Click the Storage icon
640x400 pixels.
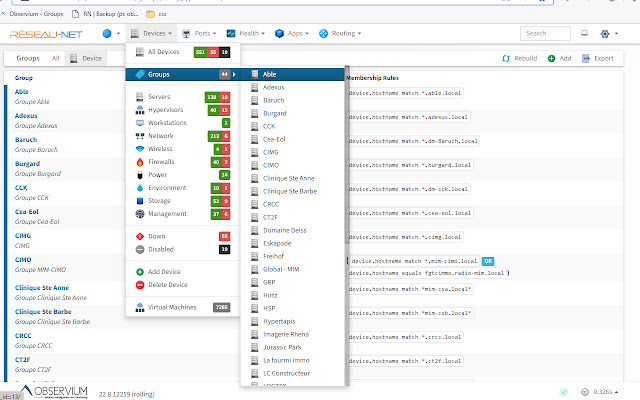pos(140,201)
